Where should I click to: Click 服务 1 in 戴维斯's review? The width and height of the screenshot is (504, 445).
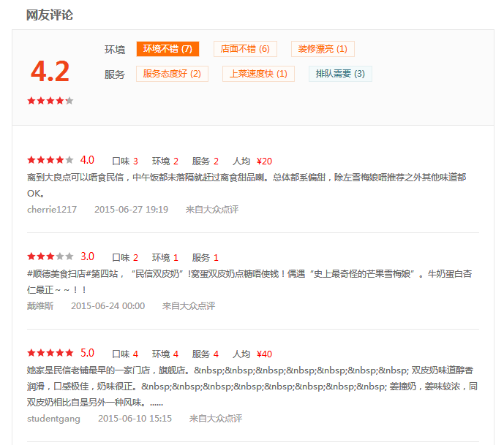pos(206,257)
